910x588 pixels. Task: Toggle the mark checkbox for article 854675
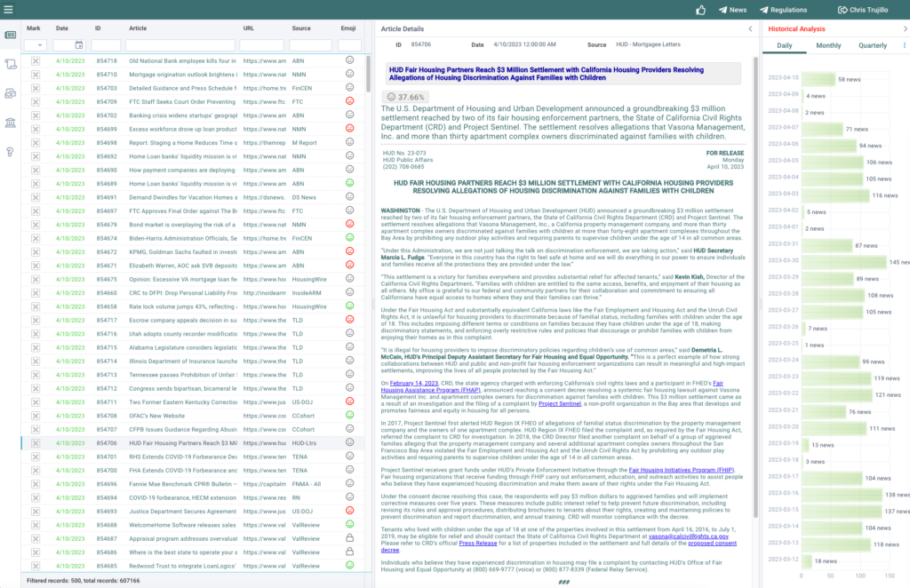(x=36, y=279)
